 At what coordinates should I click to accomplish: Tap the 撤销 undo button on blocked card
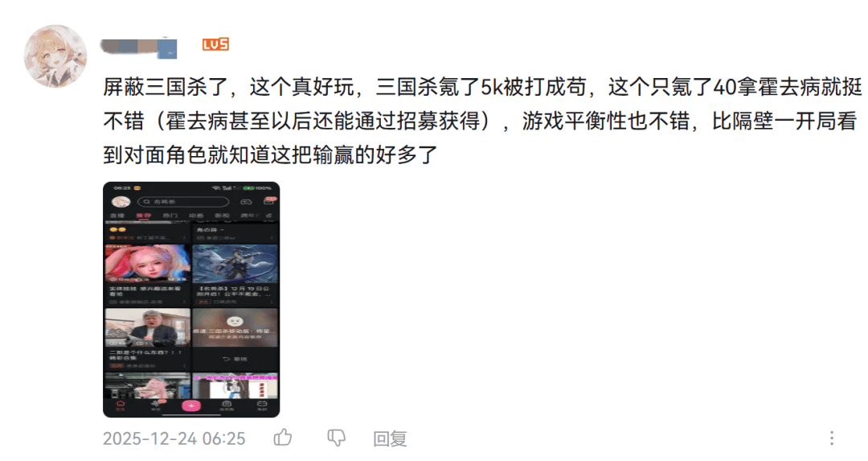235,359
